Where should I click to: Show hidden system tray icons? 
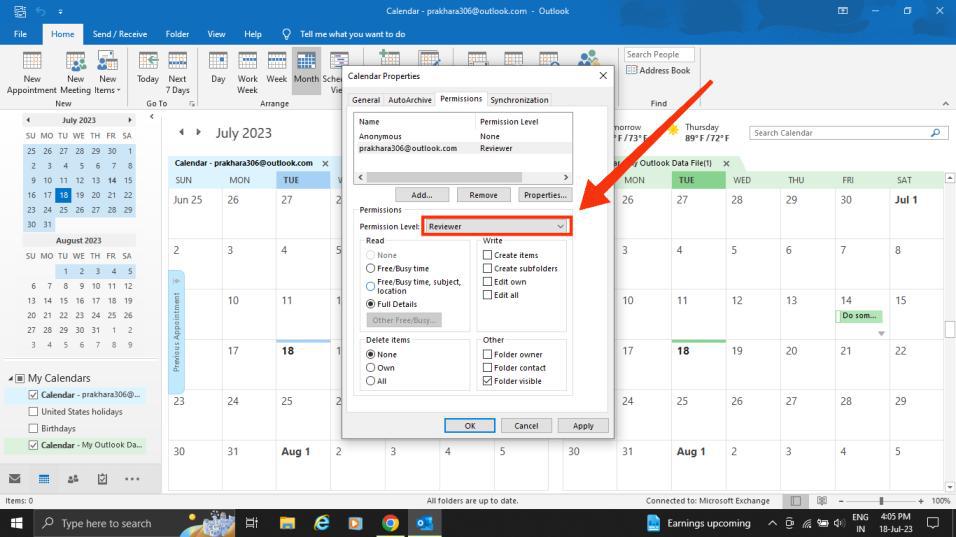coord(772,523)
